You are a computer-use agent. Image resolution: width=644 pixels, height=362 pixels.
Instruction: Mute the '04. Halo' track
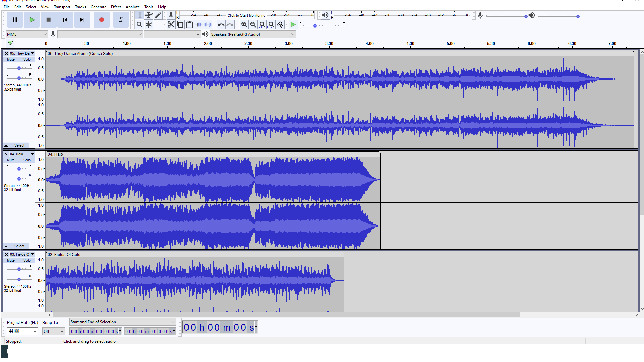11,160
